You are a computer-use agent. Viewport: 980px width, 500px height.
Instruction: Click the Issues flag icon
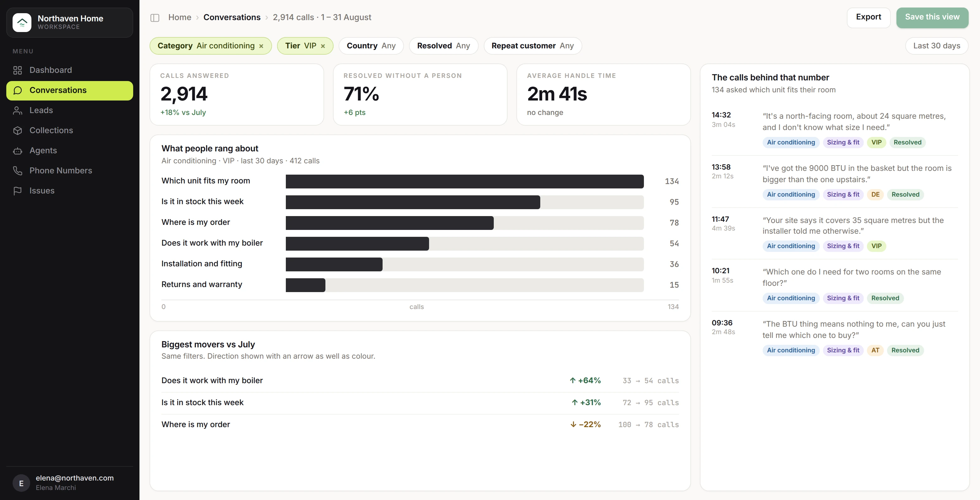18,191
